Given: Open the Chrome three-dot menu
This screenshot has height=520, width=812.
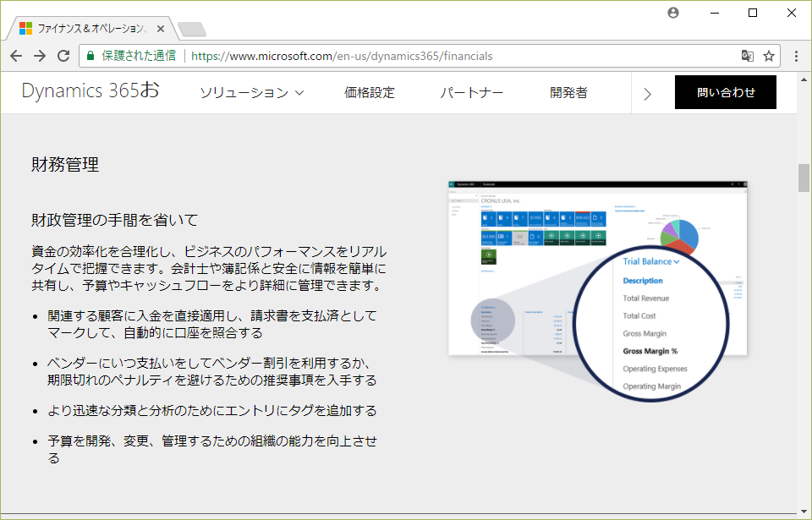Looking at the screenshot, I should 796,56.
